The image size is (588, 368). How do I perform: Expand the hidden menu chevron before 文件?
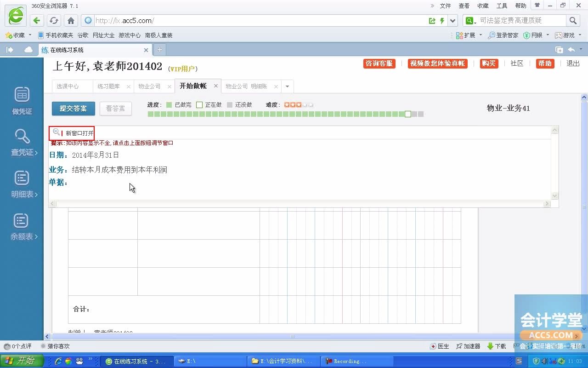pos(432,6)
